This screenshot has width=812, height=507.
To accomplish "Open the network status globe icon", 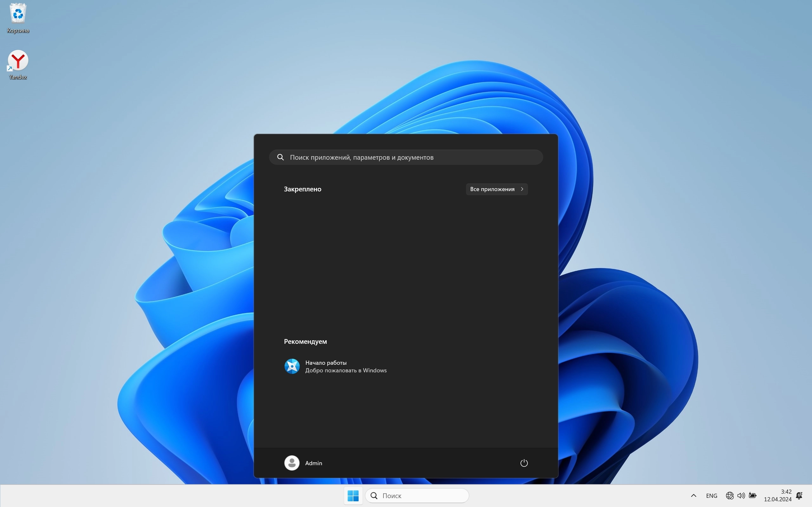I will 730,495.
